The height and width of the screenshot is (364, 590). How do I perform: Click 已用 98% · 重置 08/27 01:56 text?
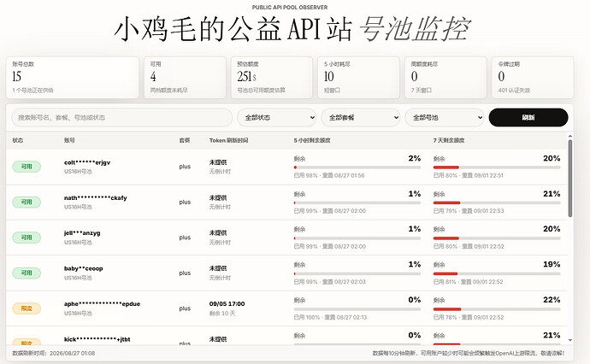[x=329, y=176]
